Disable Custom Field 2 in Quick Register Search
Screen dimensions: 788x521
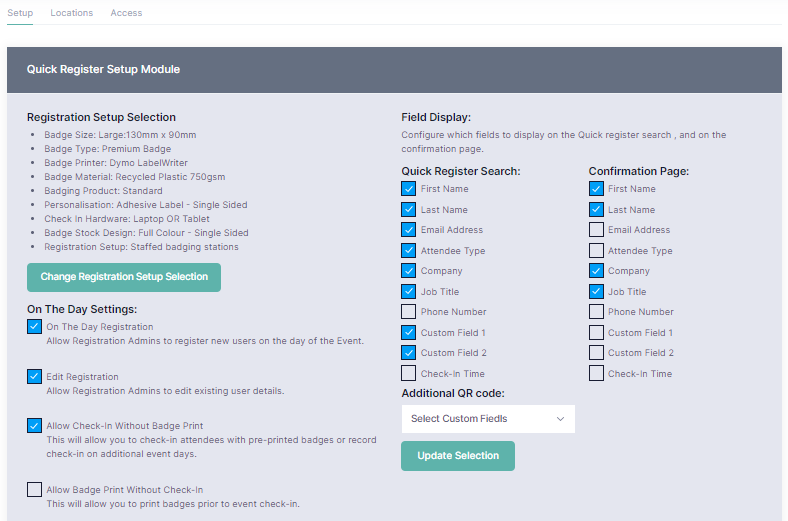[409, 353]
